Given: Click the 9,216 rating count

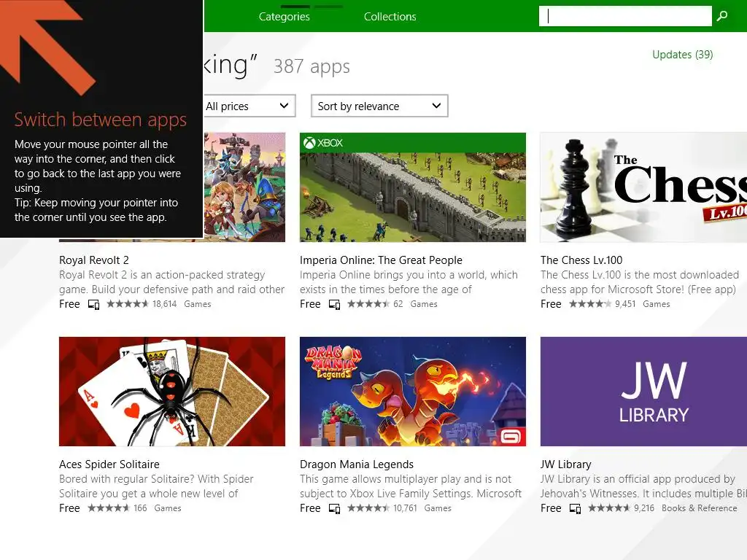Looking at the screenshot, I should point(644,508).
